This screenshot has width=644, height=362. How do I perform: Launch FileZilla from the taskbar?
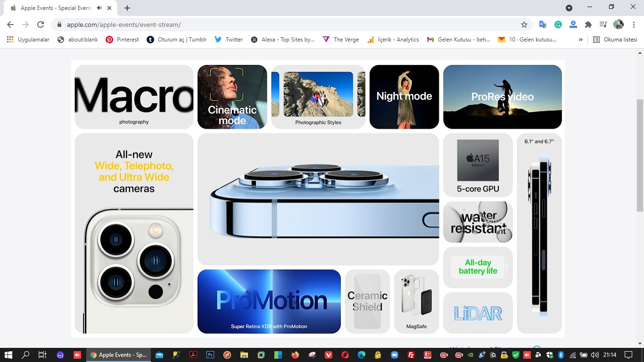coord(411,355)
